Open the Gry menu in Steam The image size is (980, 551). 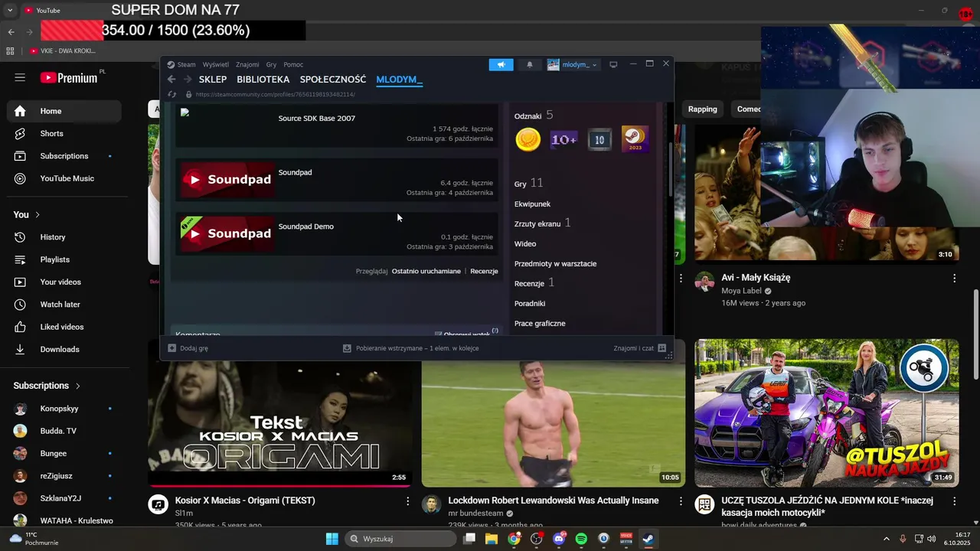click(271, 64)
